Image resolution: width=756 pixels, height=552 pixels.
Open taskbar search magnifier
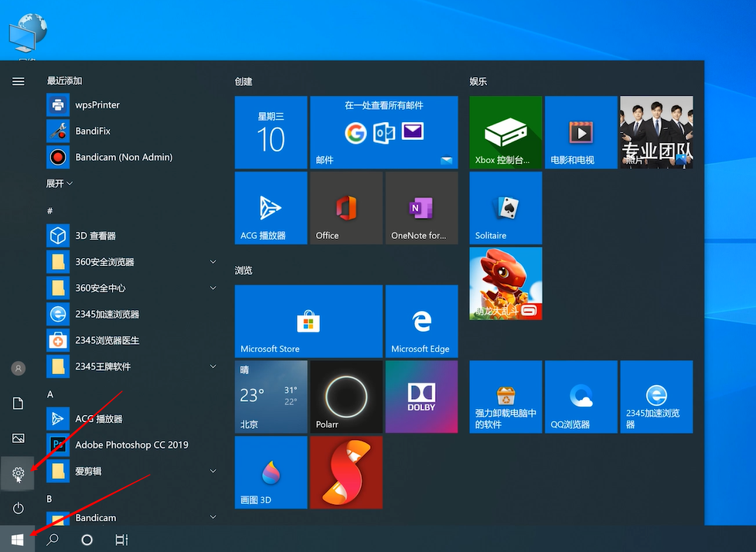pos(53,540)
